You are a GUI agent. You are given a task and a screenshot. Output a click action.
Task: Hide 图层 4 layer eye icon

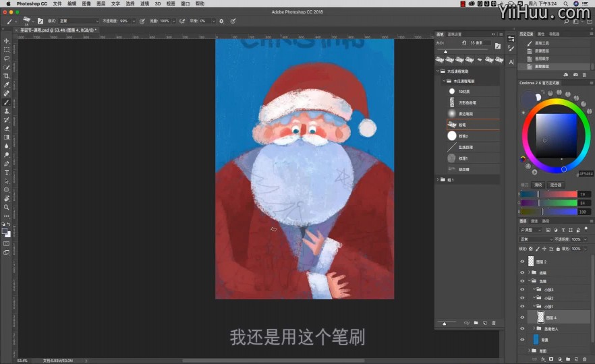pyautogui.click(x=522, y=317)
